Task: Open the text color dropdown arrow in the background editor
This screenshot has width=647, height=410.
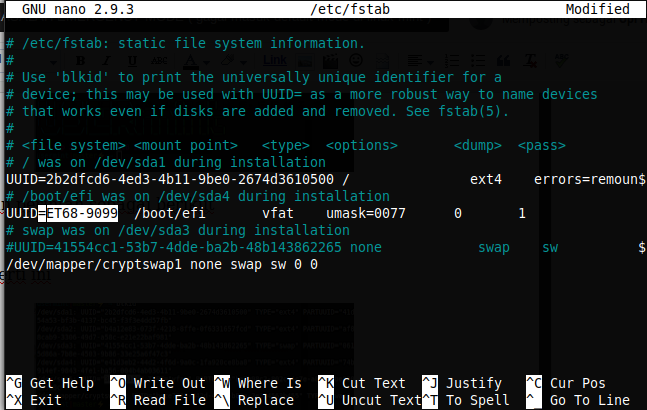Action: [x=206, y=63]
